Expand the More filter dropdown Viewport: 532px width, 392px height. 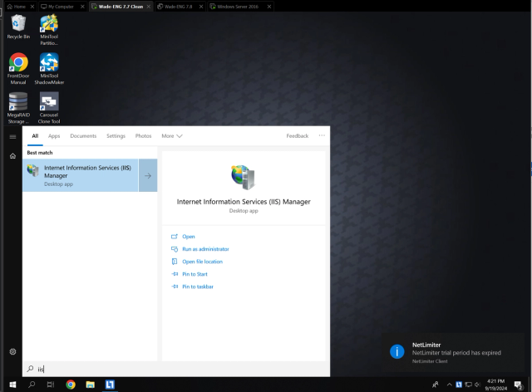(172, 136)
